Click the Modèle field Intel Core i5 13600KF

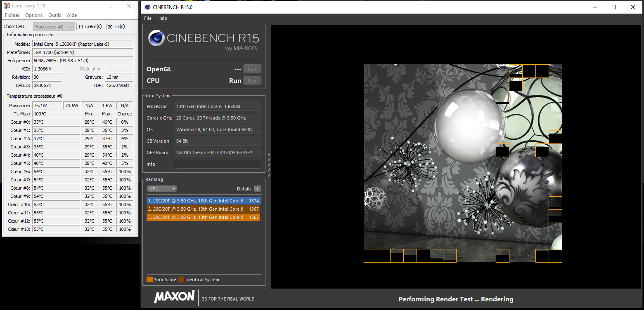tap(83, 44)
